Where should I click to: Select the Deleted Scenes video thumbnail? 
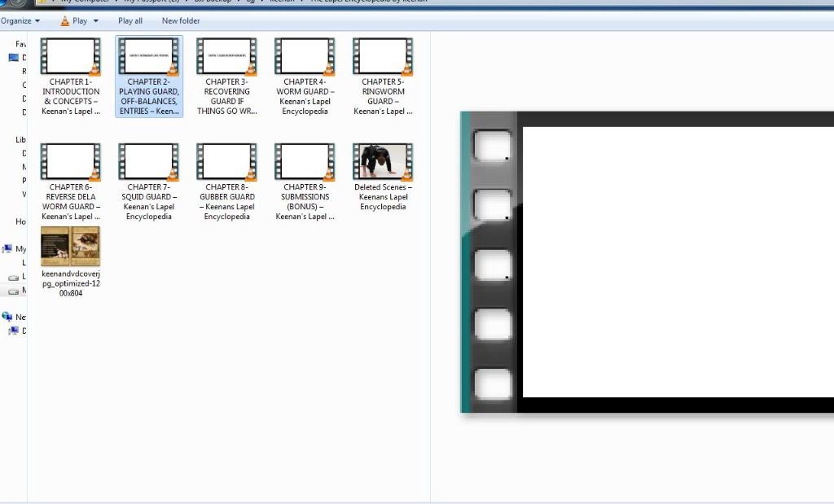(x=384, y=162)
